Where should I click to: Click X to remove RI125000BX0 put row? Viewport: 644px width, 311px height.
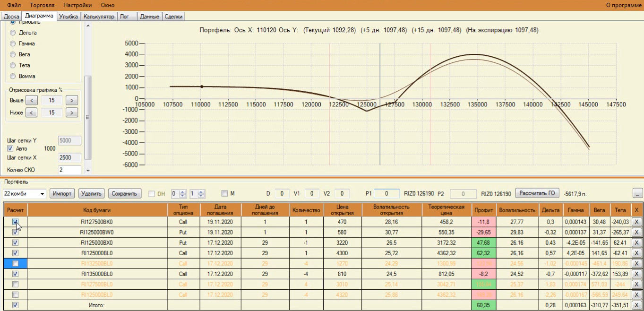click(636, 242)
